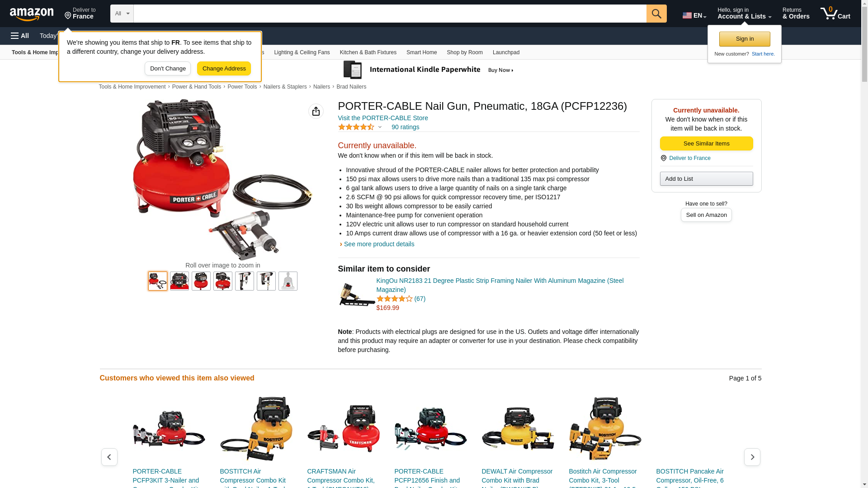Open Lighting & Ceiling Fans category
Screen dimensions: 868x488
pyautogui.click(x=302, y=52)
